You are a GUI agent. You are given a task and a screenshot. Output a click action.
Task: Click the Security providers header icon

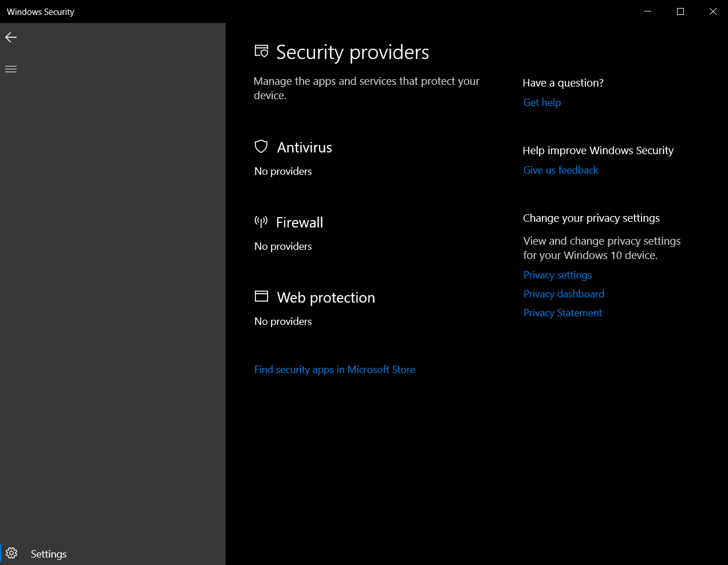tap(261, 52)
